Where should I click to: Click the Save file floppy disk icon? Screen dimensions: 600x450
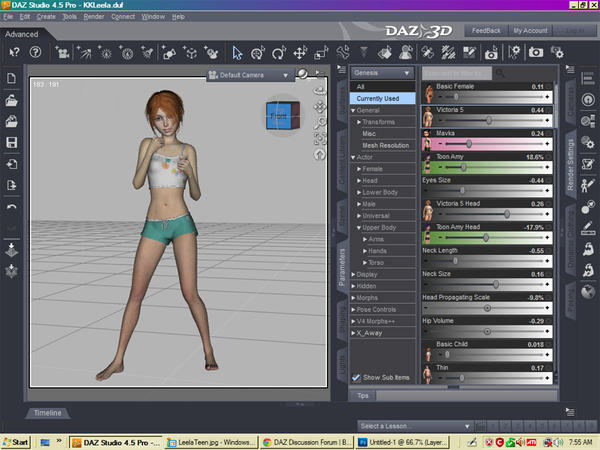(11, 143)
